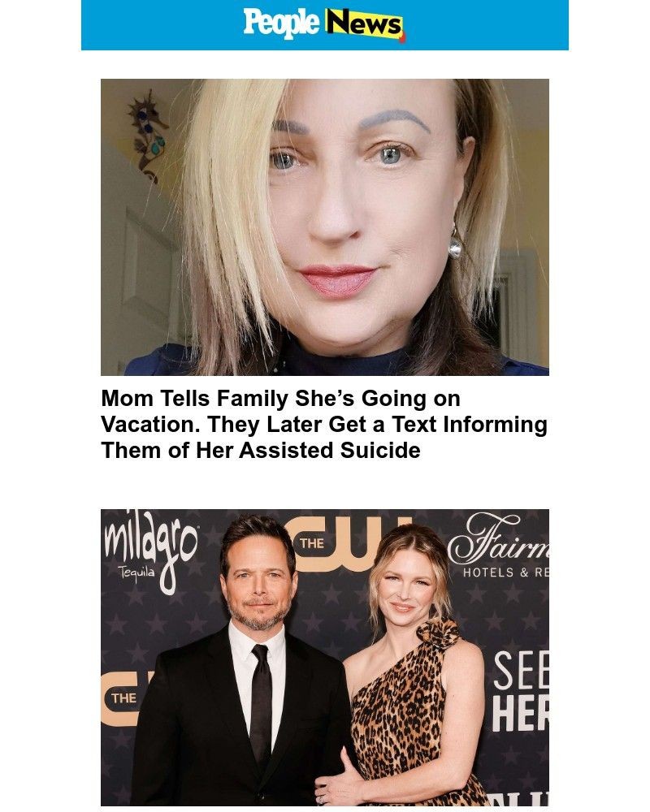Click the pearl earring in the selfie
This screenshot has width=650, height=812.
pyautogui.click(x=454, y=247)
